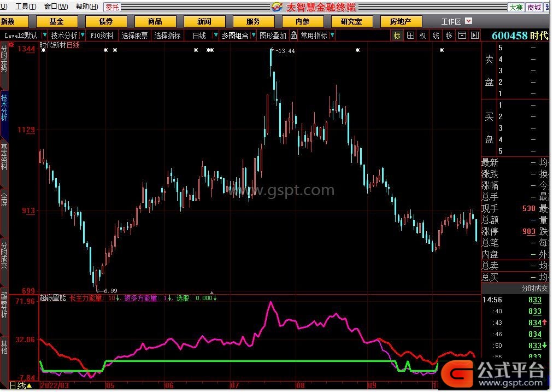
Task: Click the 大赛 button in title bar
Action: coord(516,7)
